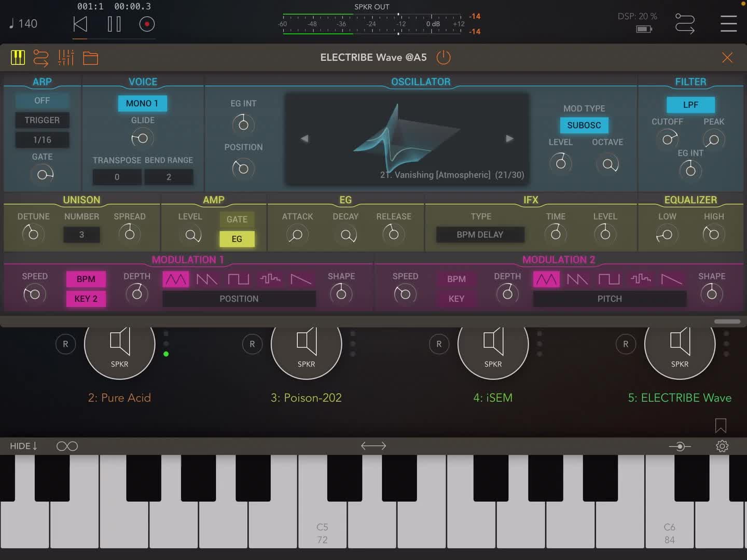Toggle record arm for Pure Acid
This screenshot has height=560, width=747.
(x=65, y=344)
